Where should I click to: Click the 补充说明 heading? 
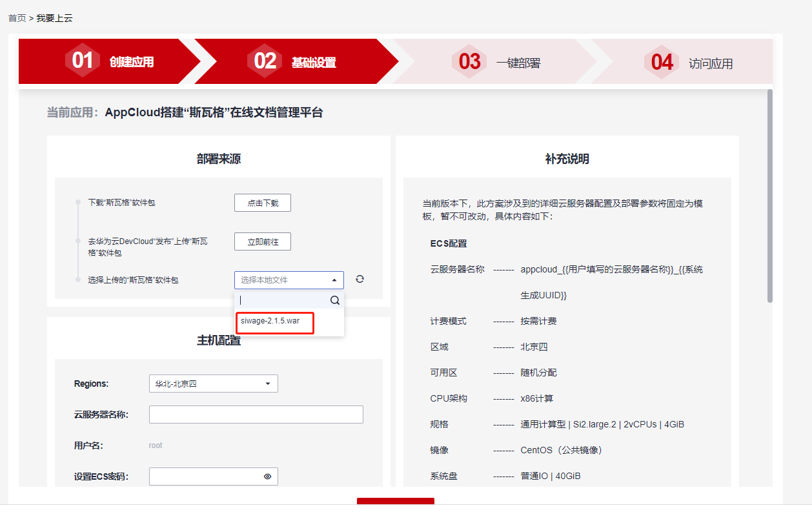567,159
